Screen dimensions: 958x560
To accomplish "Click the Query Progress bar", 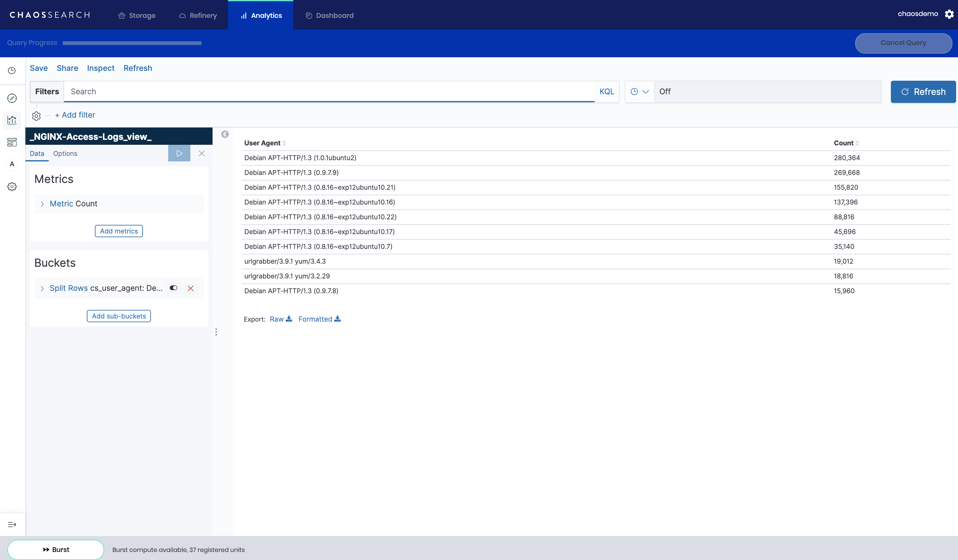I will click(x=132, y=43).
